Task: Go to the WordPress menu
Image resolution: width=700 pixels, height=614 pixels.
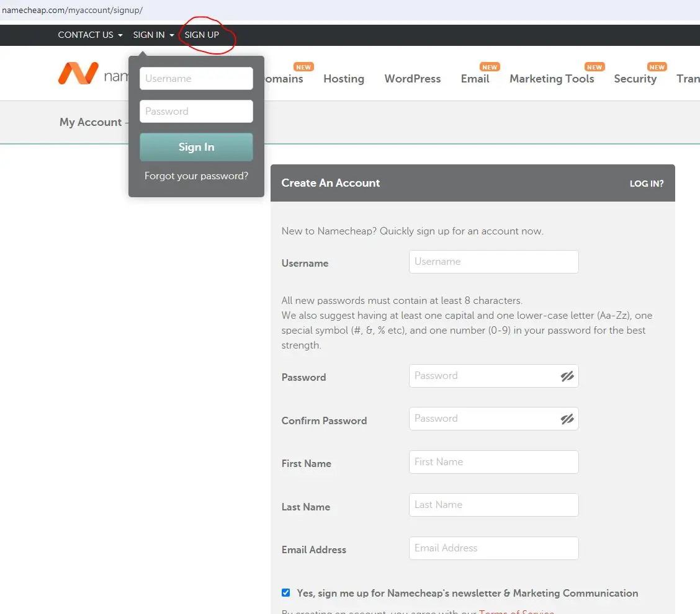Action: pyautogui.click(x=412, y=79)
